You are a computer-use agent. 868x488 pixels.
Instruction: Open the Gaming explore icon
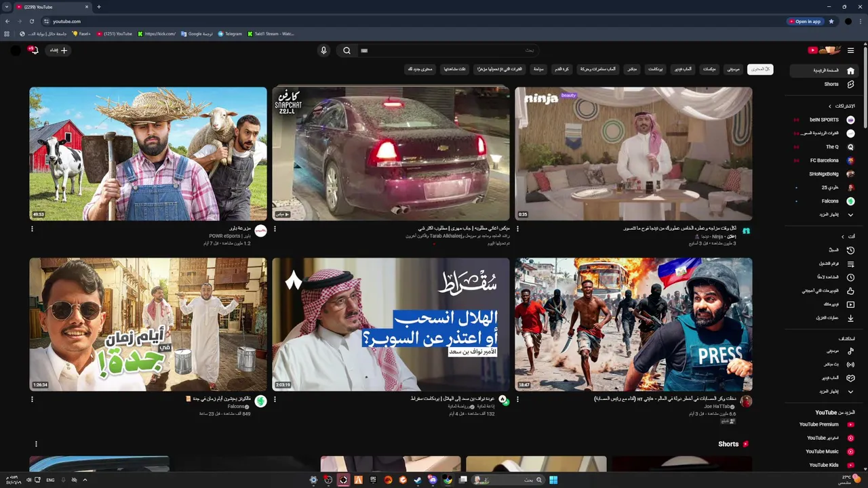tap(850, 378)
